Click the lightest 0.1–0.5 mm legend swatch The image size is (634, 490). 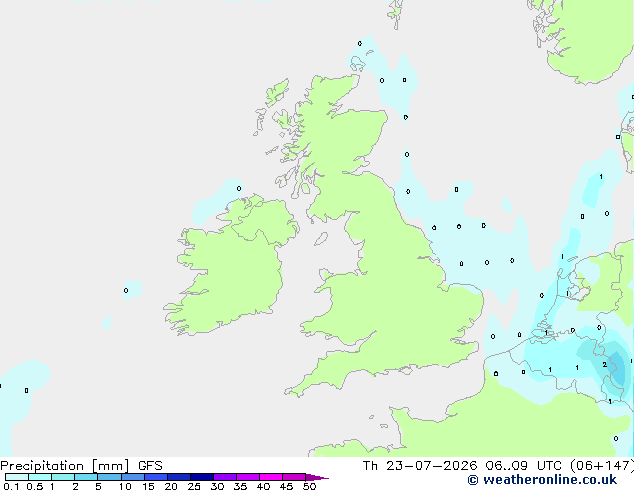[17, 477]
